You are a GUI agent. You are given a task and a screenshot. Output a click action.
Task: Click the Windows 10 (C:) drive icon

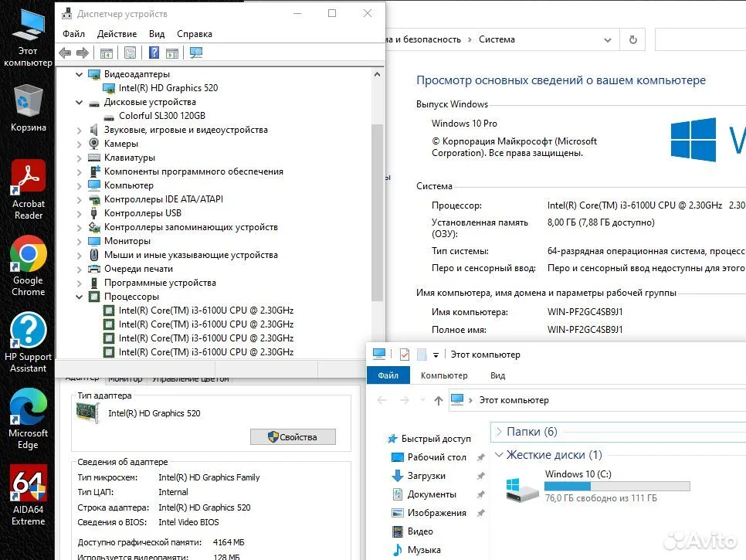click(x=522, y=490)
